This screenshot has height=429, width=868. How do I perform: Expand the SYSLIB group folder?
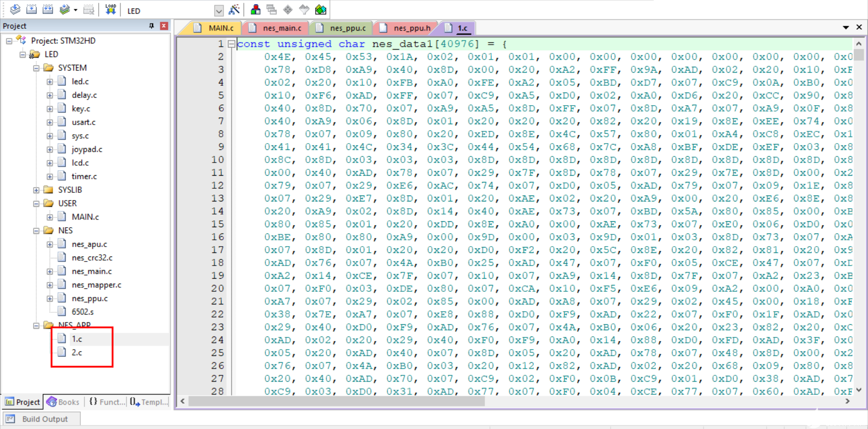pyautogui.click(x=36, y=190)
